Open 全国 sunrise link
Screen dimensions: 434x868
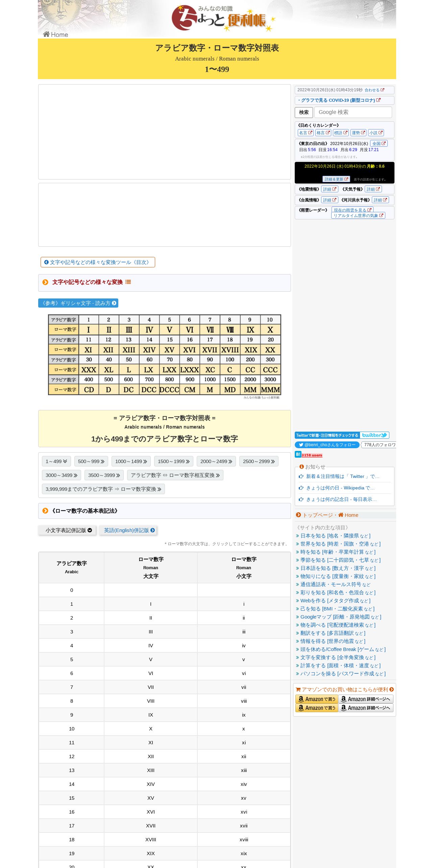[x=379, y=143]
